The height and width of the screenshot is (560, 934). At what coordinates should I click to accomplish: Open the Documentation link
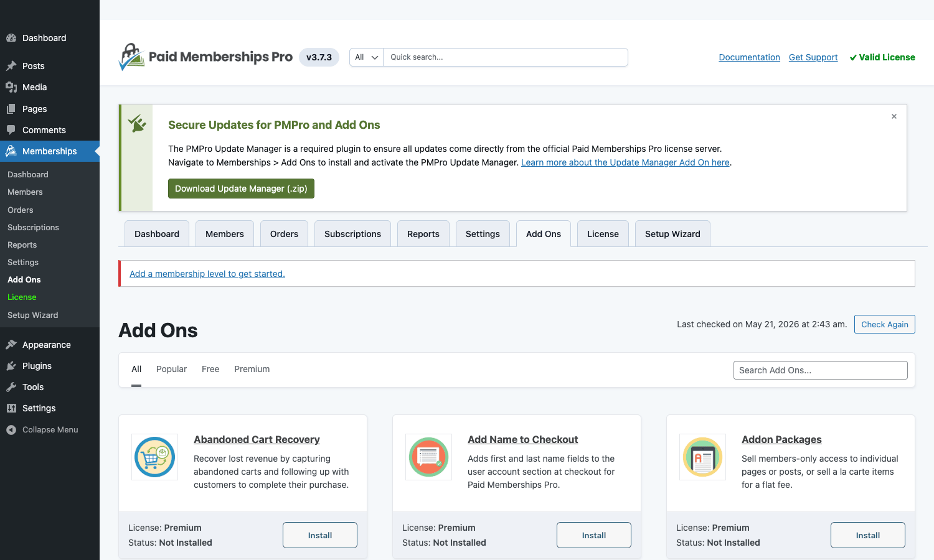tap(749, 57)
